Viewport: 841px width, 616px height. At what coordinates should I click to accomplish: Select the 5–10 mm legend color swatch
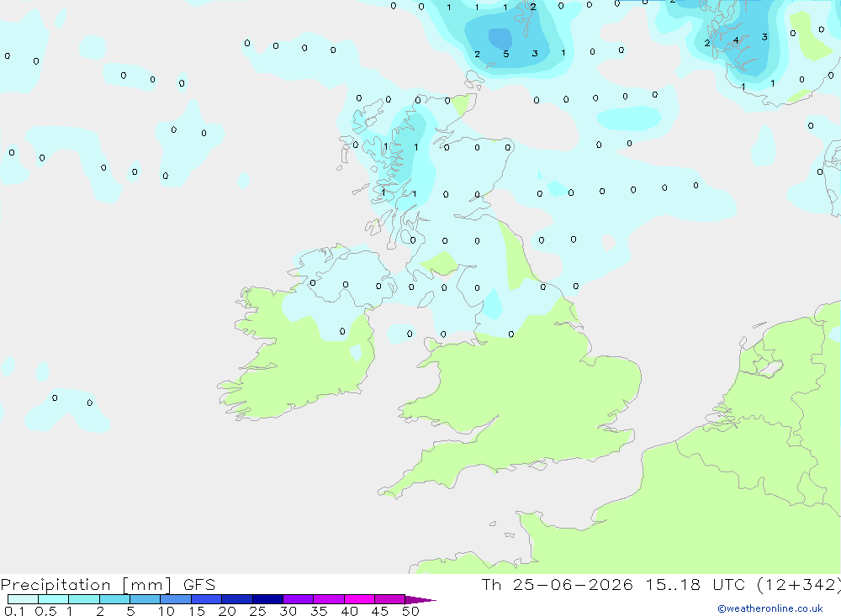pyautogui.click(x=145, y=599)
